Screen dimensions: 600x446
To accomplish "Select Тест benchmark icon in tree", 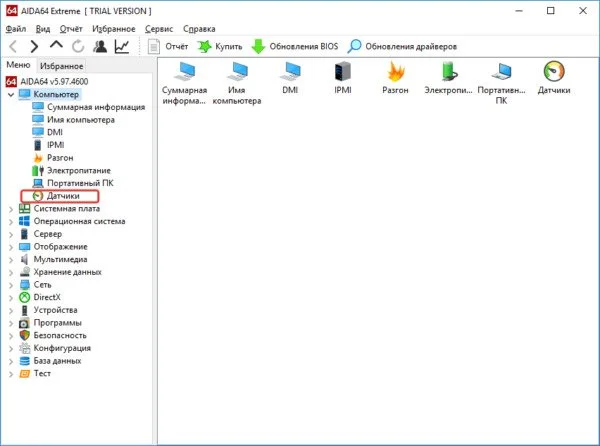I will click(24, 373).
